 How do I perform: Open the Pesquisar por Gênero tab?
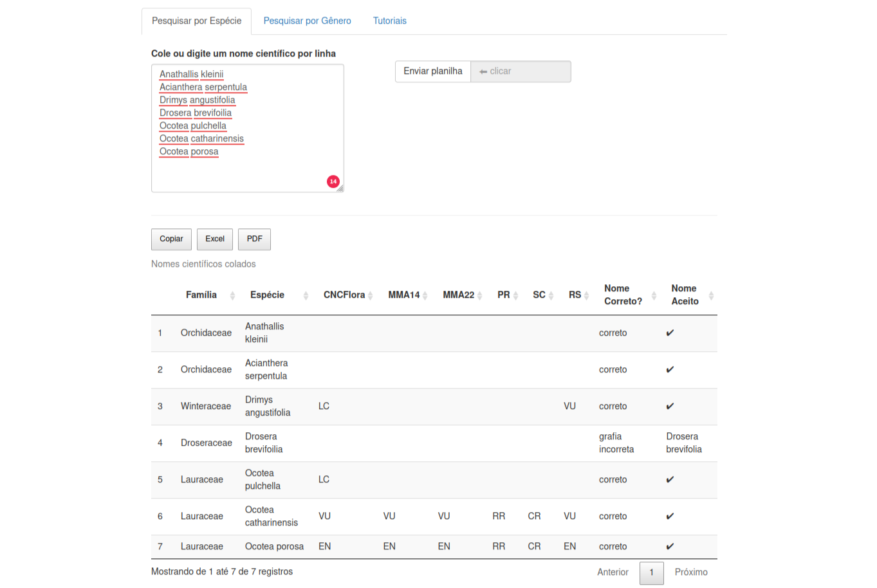click(x=307, y=21)
